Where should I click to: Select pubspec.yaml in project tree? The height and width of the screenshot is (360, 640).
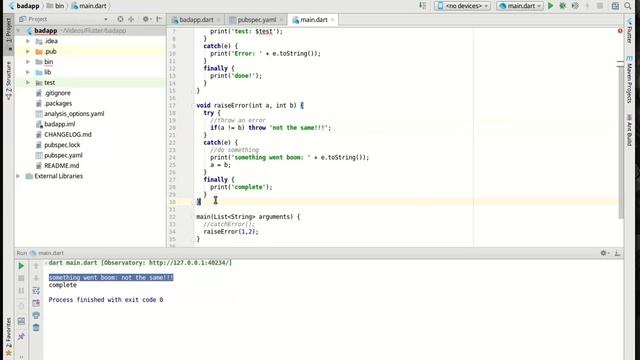(63, 155)
